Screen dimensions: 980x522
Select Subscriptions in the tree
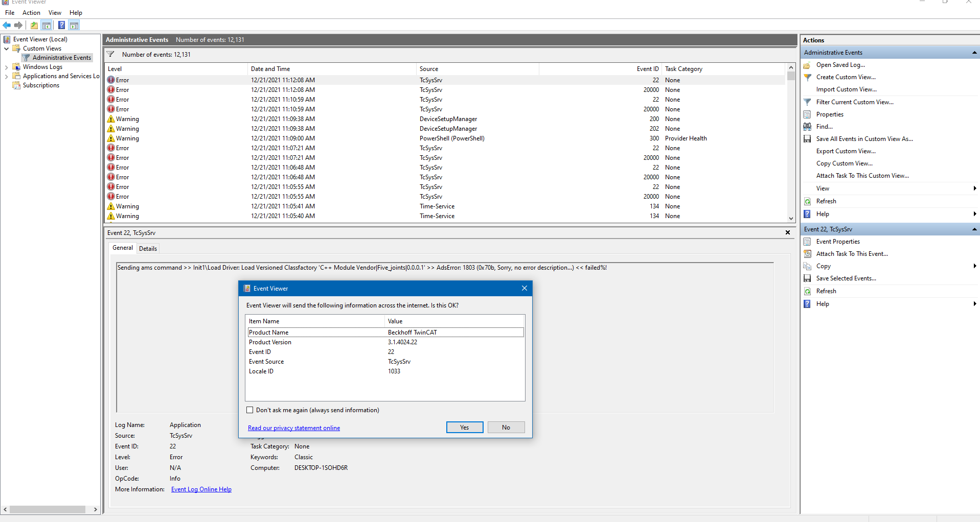(41, 85)
